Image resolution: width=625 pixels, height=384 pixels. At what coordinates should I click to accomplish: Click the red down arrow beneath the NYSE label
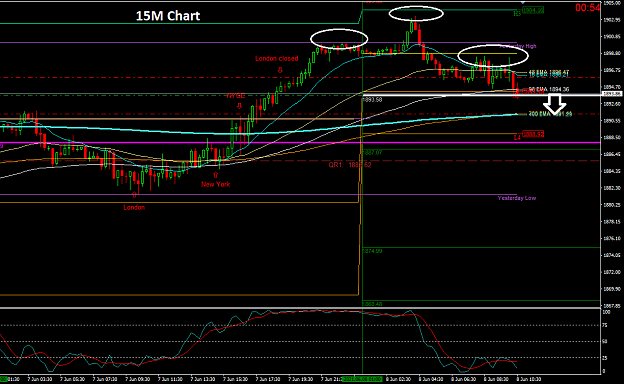point(239,106)
